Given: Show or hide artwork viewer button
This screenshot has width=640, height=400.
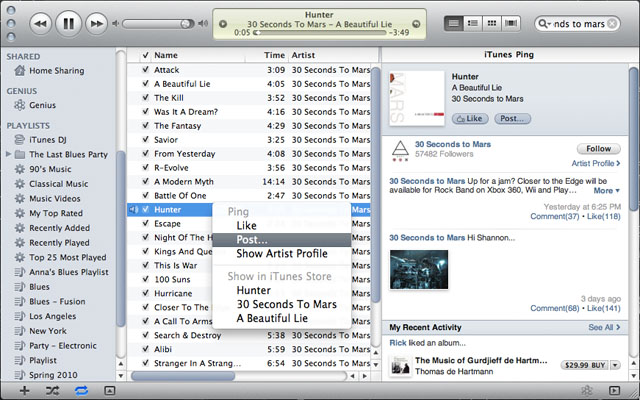Looking at the screenshot, I should (109, 391).
